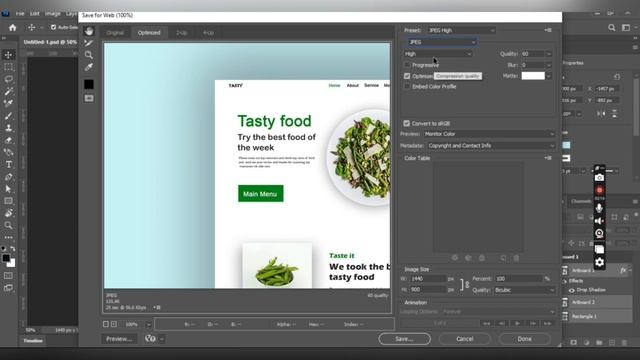
Task: Stop recording with the red record button
Action: pos(599,190)
